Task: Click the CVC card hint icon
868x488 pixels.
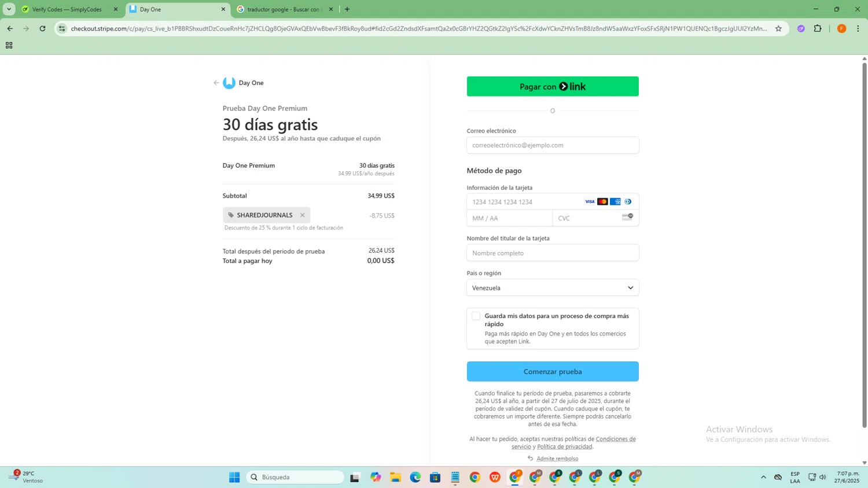Action: 627,217
